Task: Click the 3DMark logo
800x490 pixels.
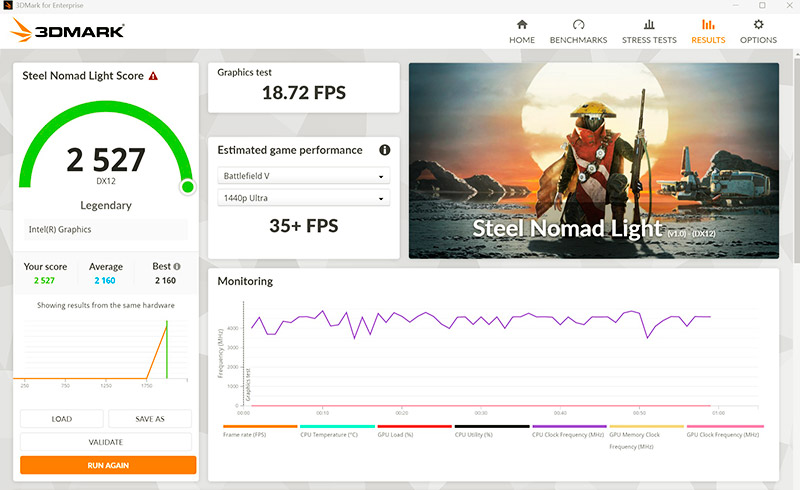Action: tap(68, 30)
